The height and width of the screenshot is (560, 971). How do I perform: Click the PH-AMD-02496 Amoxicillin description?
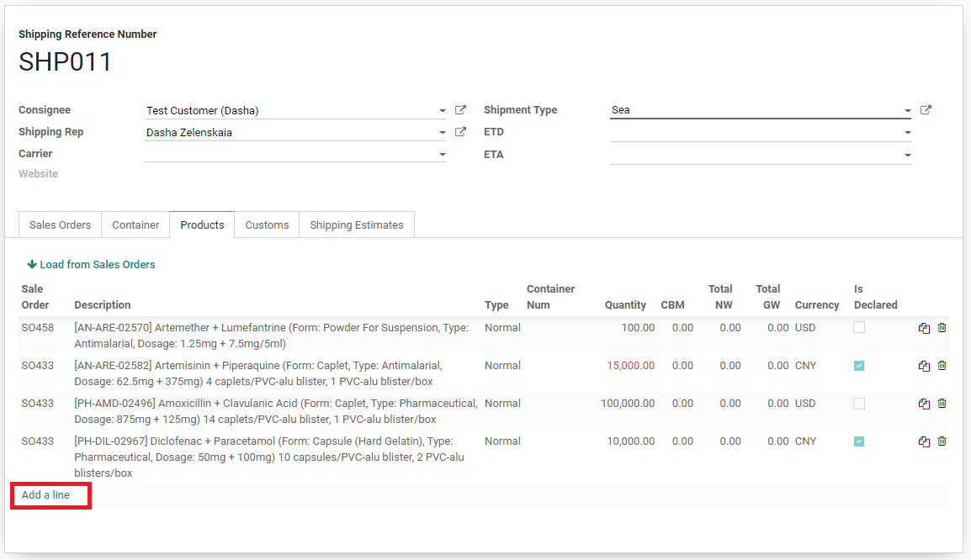click(276, 411)
